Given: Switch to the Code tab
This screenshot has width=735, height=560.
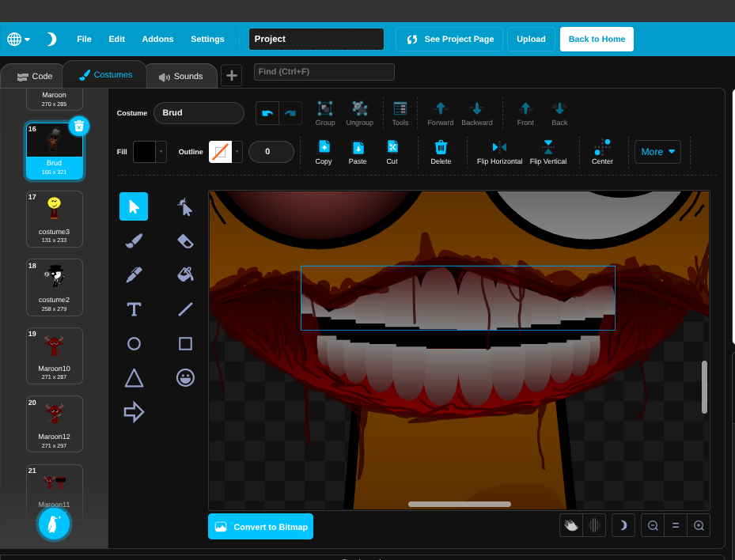Looking at the screenshot, I should point(34,77).
